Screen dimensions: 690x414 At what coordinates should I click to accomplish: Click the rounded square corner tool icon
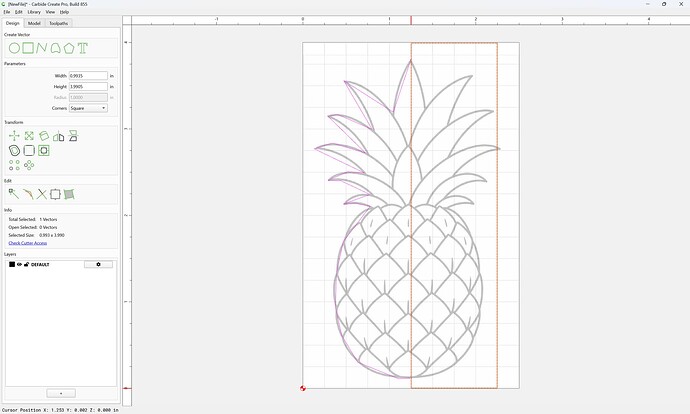pyautogui.click(x=29, y=150)
